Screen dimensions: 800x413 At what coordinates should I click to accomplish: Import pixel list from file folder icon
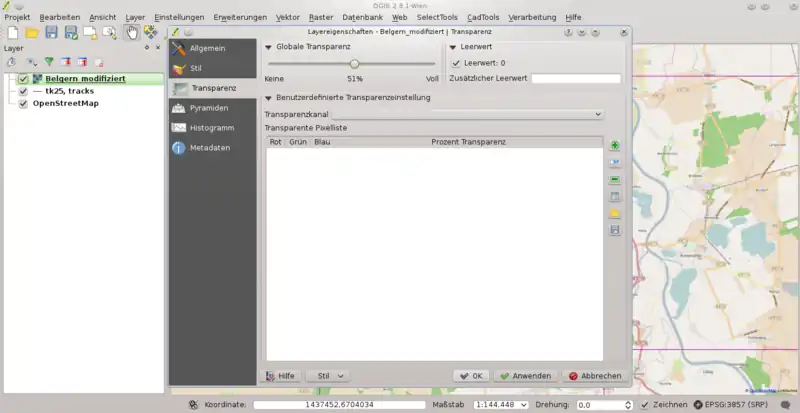(x=615, y=213)
